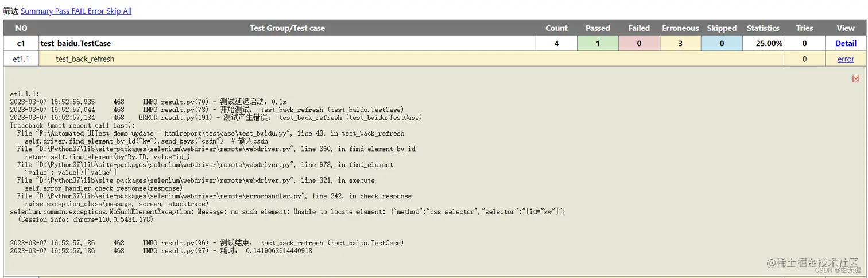Select the test_back_refresh row name
The height and width of the screenshot is (278, 868).
point(85,59)
